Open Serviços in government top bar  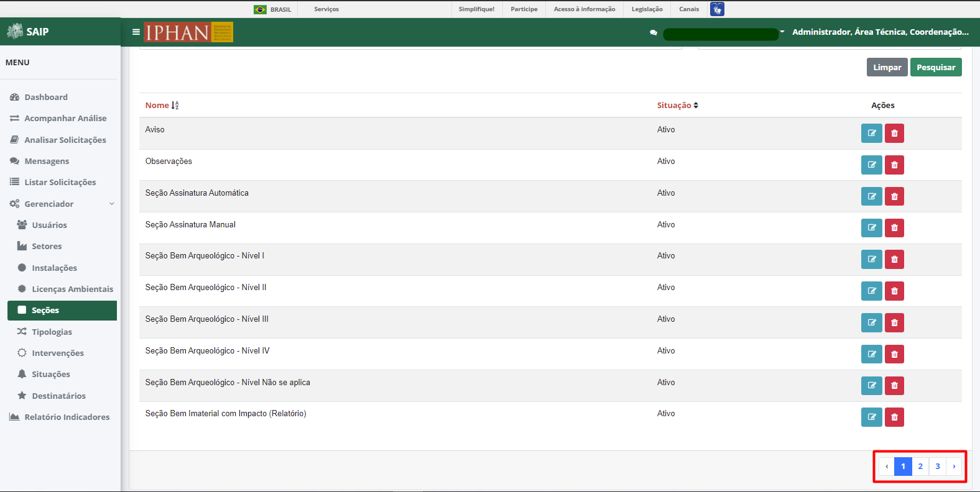tap(326, 9)
